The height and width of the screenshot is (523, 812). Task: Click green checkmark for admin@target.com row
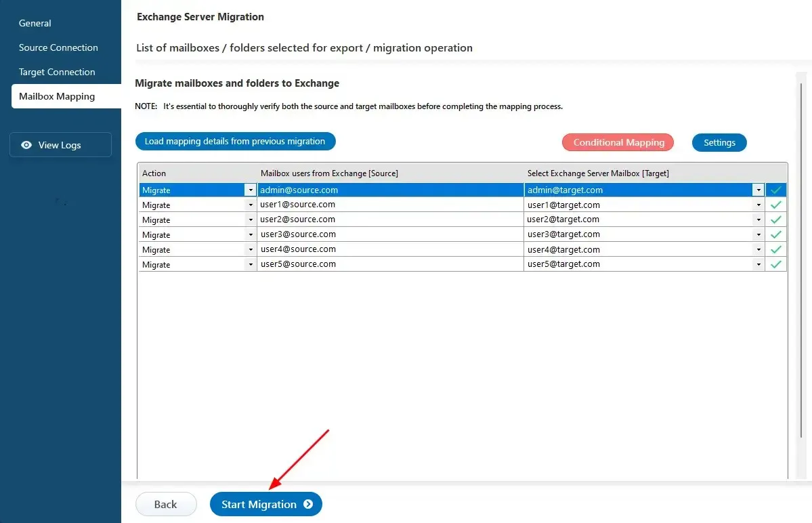pyautogui.click(x=775, y=190)
